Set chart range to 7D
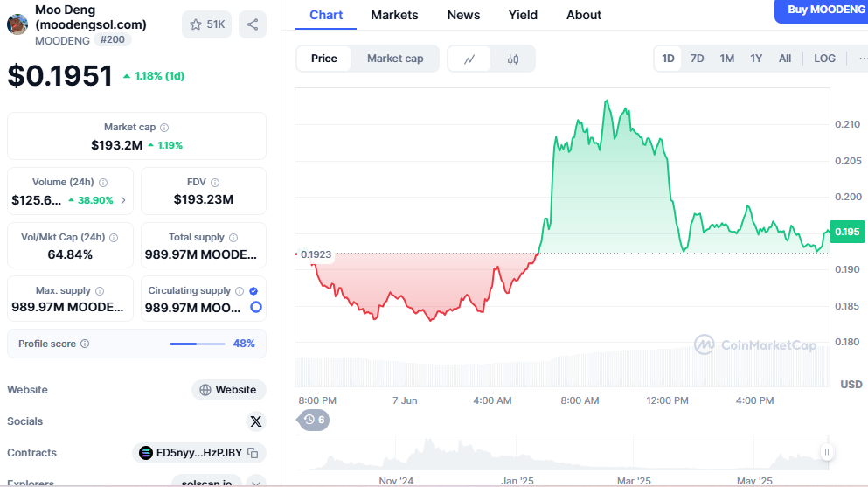This screenshot has width=868, height=487. [697, 59]
